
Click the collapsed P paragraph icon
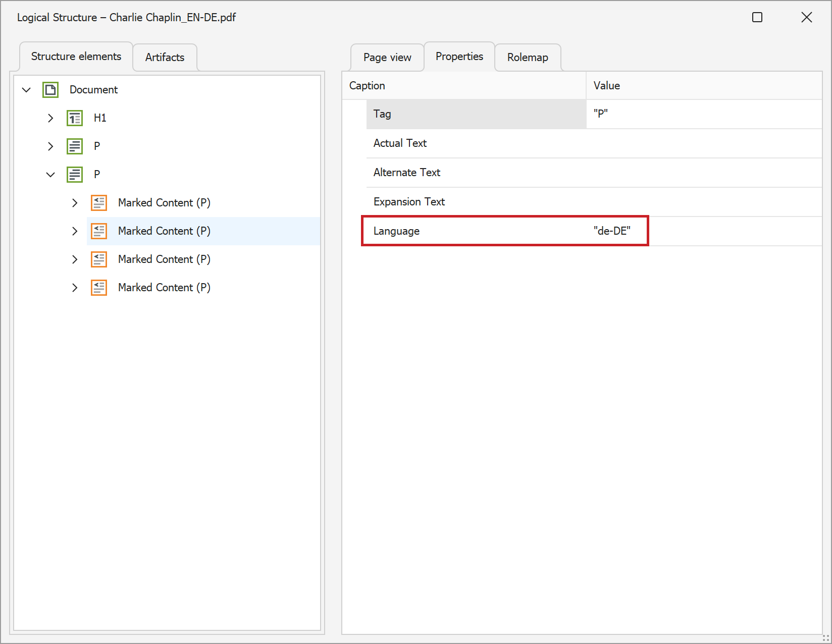click(x=75, y=146)
